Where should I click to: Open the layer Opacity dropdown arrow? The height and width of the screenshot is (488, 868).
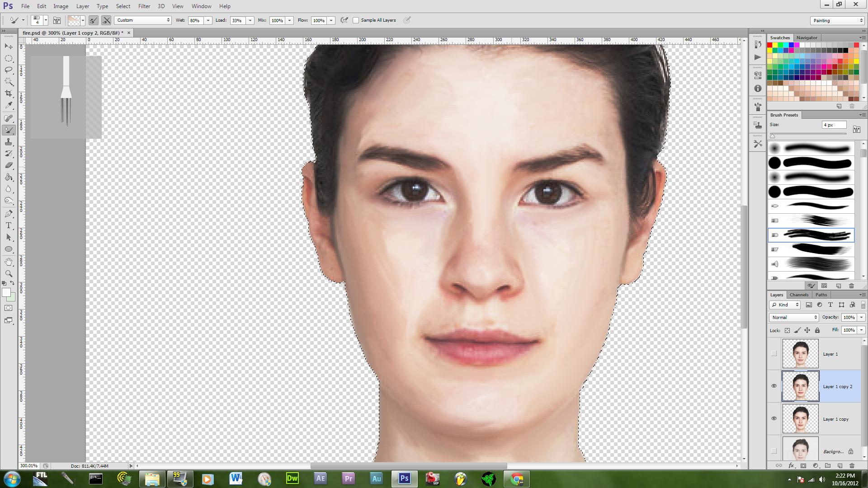861,318
